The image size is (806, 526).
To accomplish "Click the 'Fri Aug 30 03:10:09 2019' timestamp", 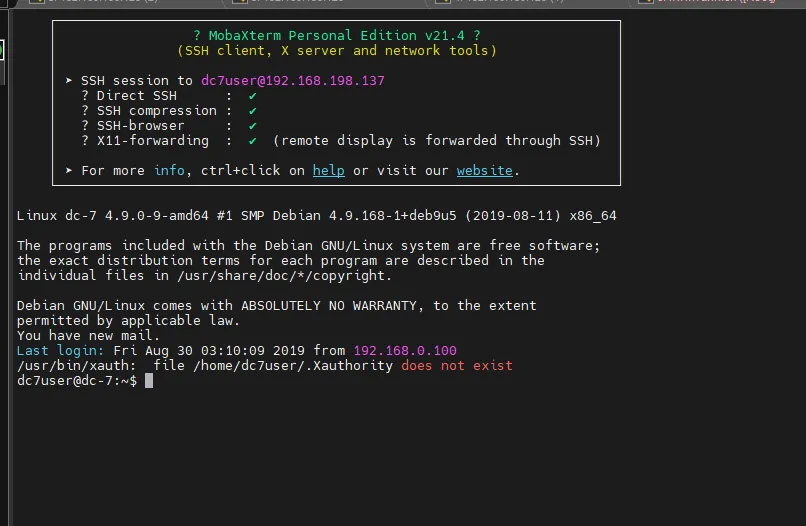I will (x=209, y=351).
